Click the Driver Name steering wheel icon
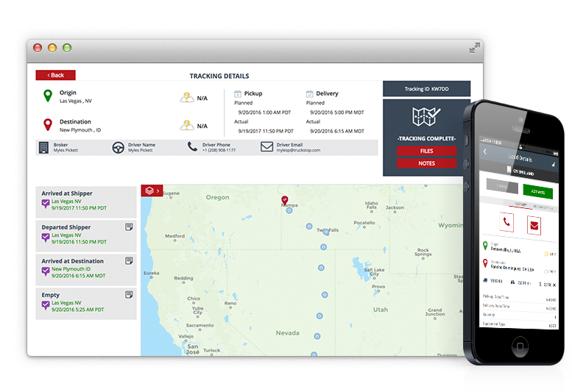 pos(119,148)
